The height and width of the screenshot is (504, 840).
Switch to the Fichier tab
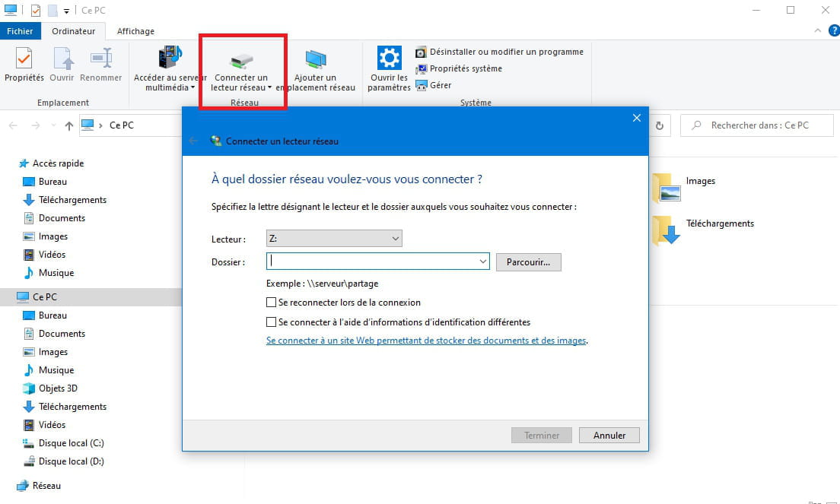point(20,31)
